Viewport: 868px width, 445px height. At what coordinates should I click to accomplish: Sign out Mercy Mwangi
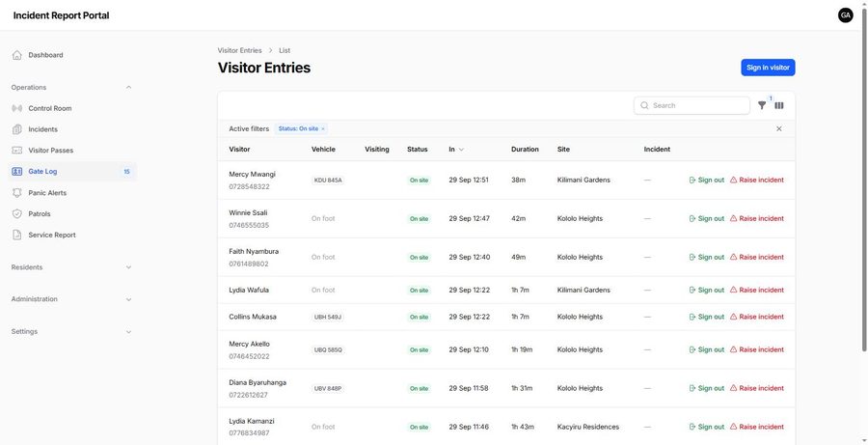(x=706, y=180)
